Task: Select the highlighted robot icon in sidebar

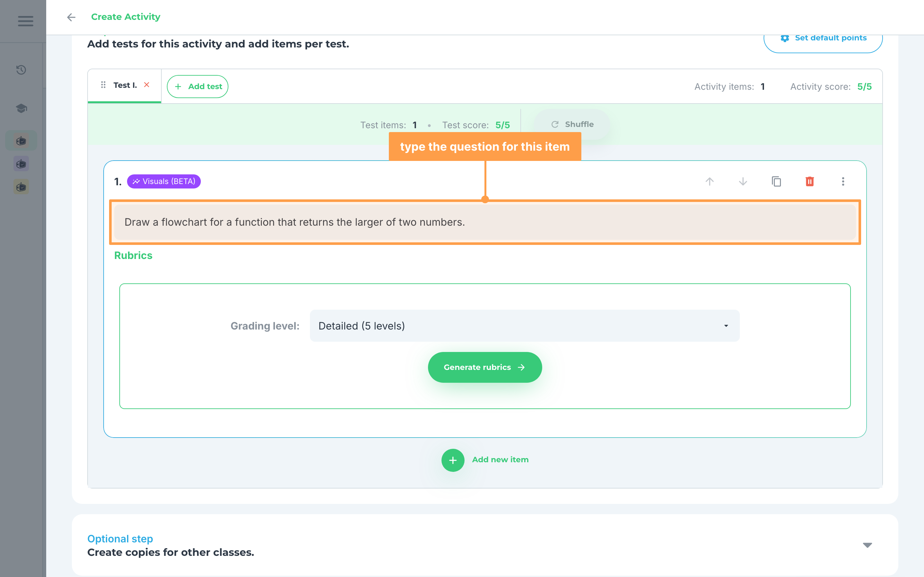Action: 21,141
